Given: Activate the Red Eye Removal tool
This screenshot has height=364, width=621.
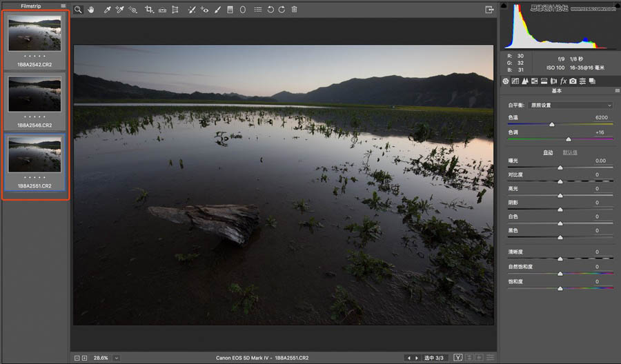Looking at the screenshot, I should pyautogui.click(x=204, y=10).
